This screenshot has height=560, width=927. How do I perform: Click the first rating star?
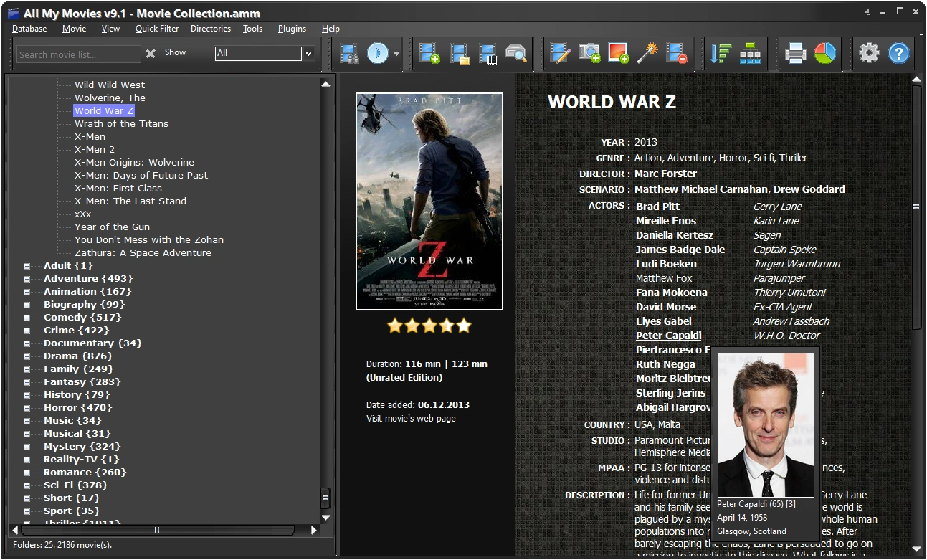[x=395, y=326]
